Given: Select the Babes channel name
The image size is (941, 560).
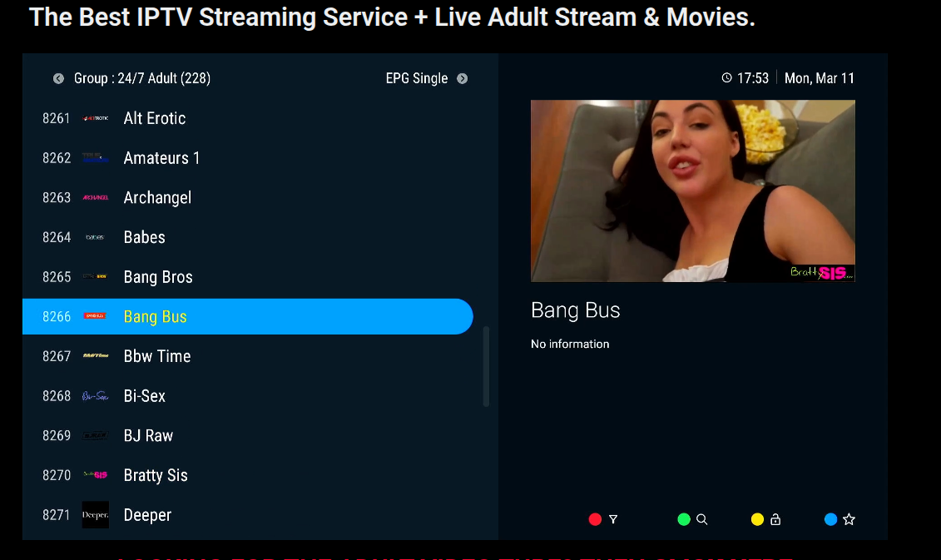Looking at the screenshot, I should click(x=144, y=237).
